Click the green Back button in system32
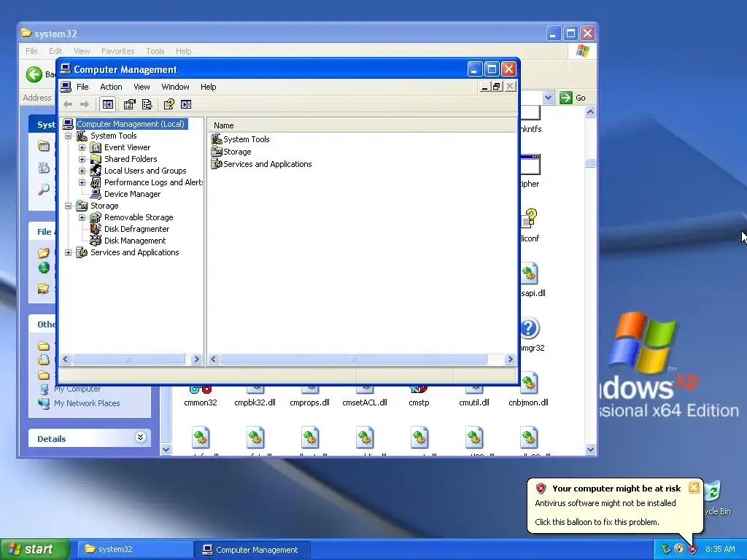This screenshot has height=560, width=747. tap(34, 74)
